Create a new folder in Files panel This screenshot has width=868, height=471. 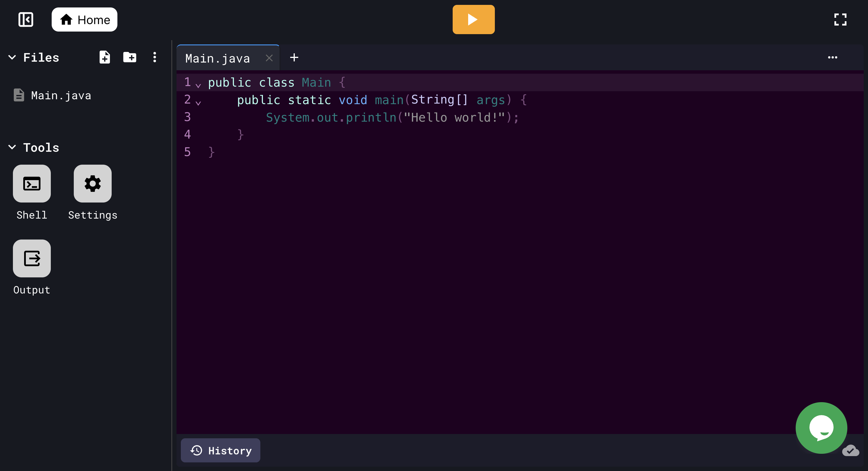[x=129, y=57]
